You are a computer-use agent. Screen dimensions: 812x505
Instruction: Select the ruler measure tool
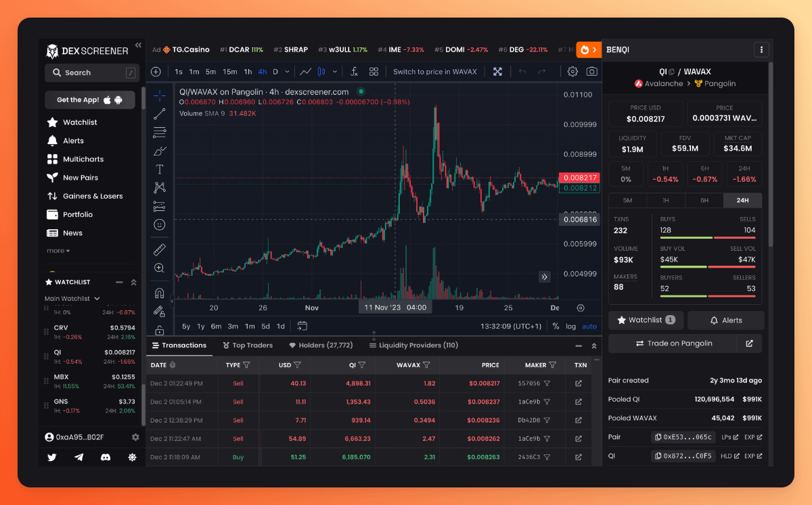(x=159, y=249)
